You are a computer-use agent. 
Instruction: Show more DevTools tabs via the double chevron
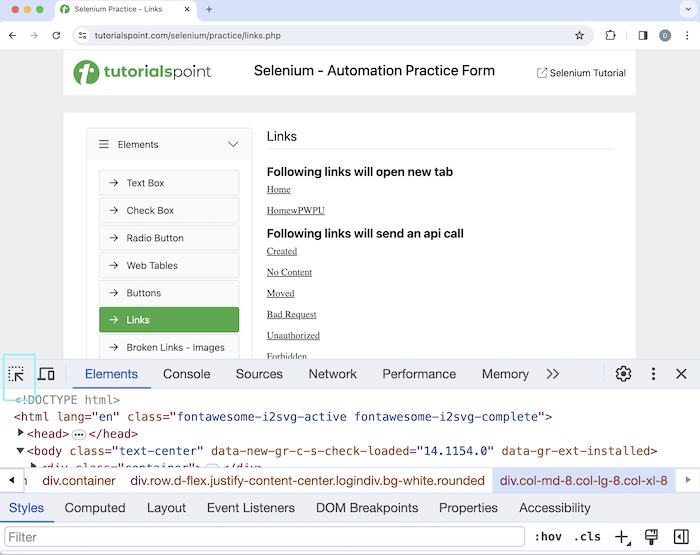point(552,374)
